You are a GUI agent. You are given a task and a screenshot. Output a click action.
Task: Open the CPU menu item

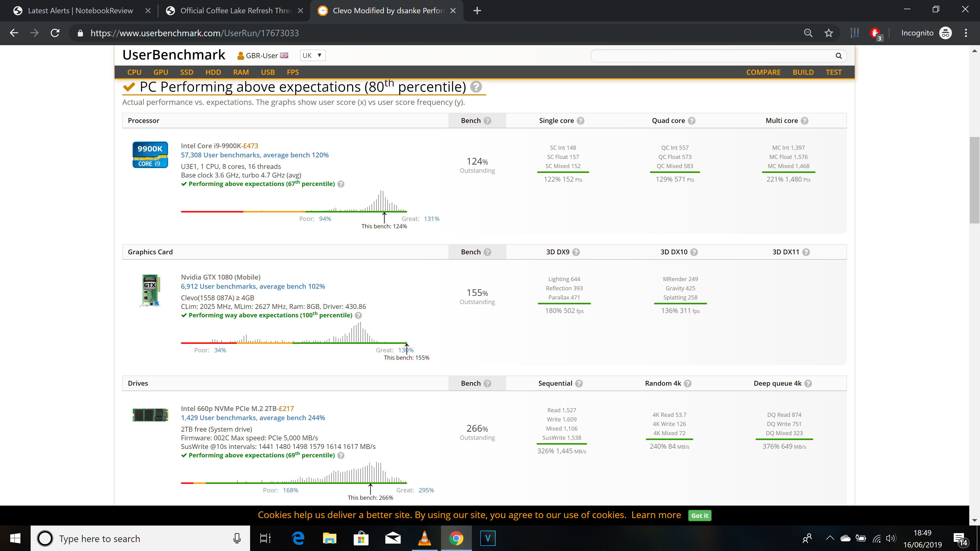tap(134, 72)
